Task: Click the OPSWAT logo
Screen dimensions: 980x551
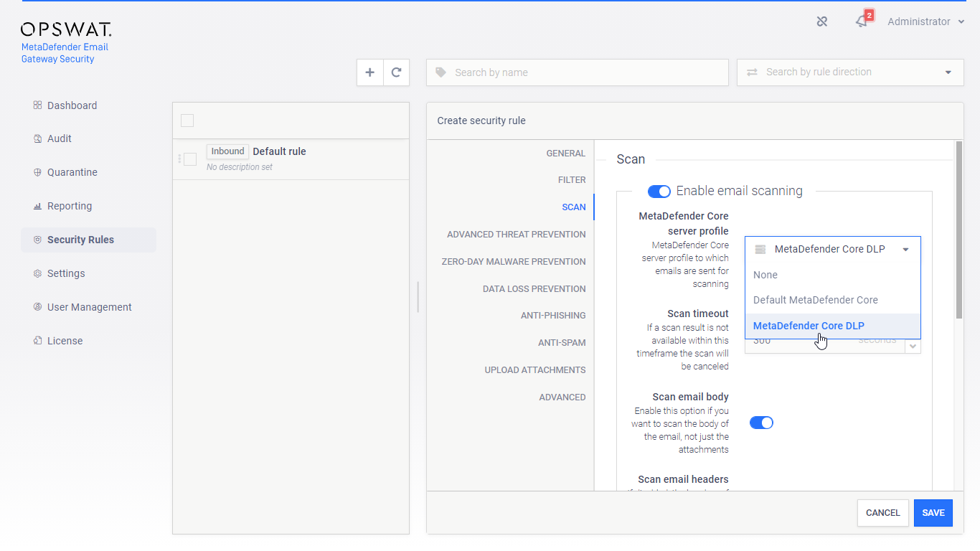Action: (66, 29)
